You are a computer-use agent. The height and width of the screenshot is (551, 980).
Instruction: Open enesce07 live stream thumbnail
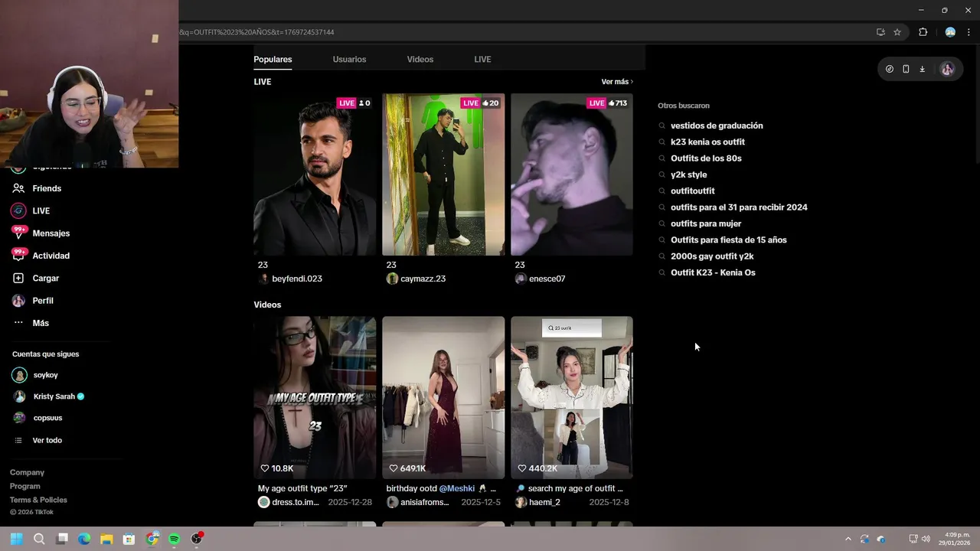pos(572,174)
